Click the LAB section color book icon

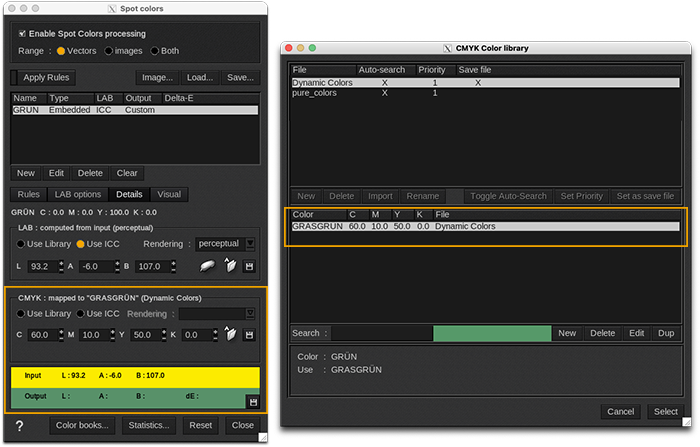pos(229,267)
